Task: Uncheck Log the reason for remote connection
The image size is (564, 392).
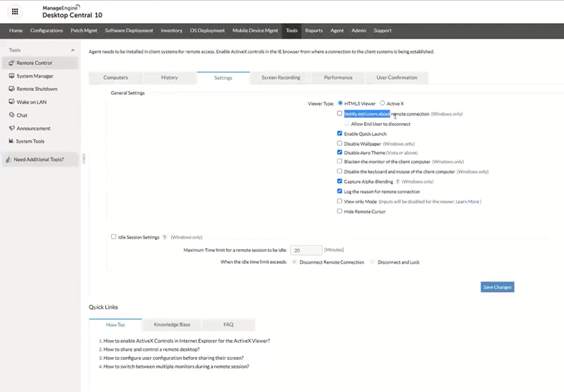Action: coord(339,191)
